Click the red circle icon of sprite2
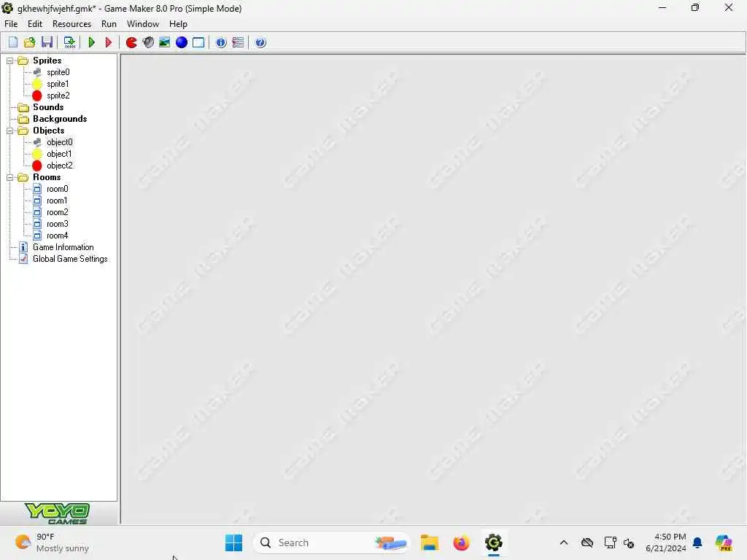Viewport: 747px width, 560px height. click(x=37, y=96)
